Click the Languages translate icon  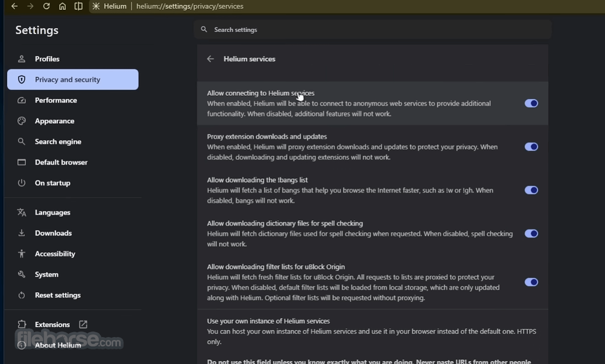(22, 212)
